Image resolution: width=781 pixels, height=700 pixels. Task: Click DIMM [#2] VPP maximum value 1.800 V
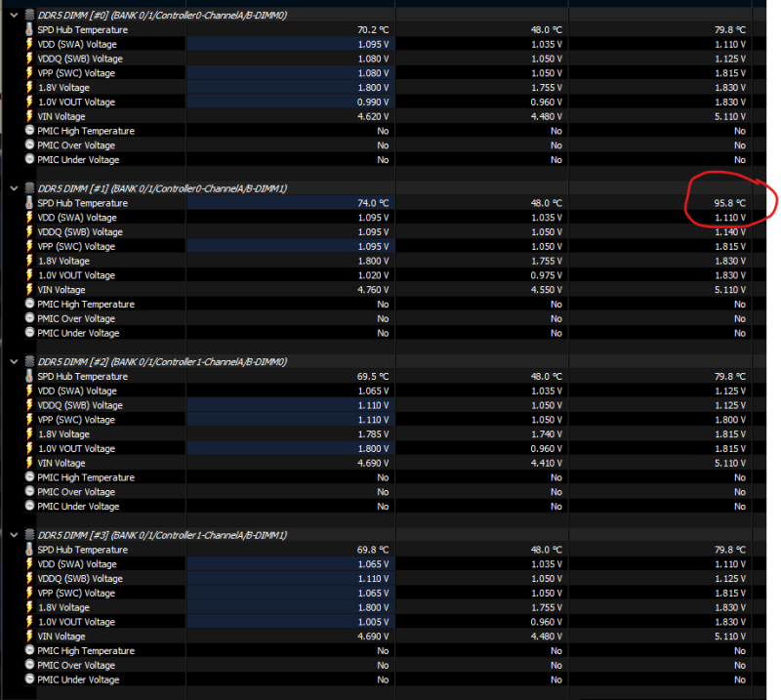[730, 420]
